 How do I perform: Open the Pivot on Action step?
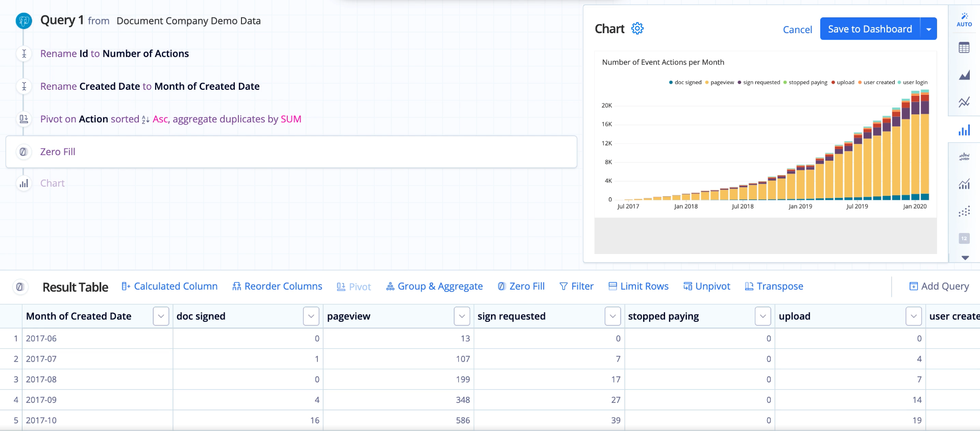171,119
